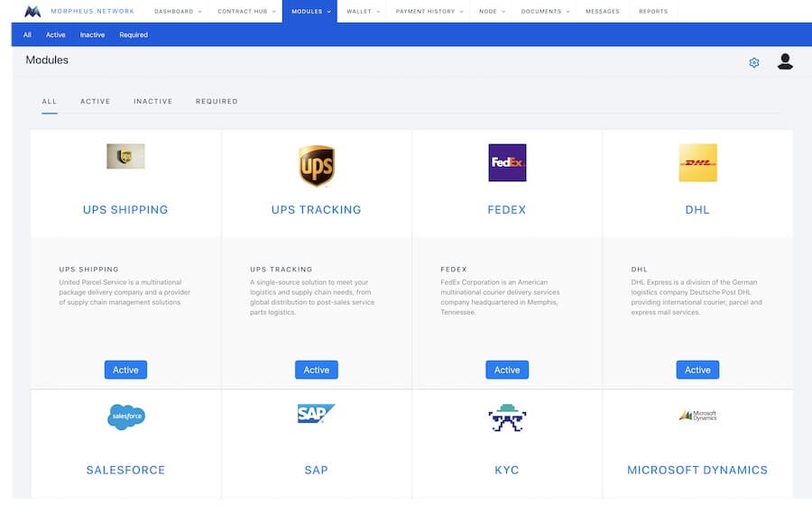Open the Messages menu item
The width and height of the screenshot is (812, 513).
[x=602, y=12]
